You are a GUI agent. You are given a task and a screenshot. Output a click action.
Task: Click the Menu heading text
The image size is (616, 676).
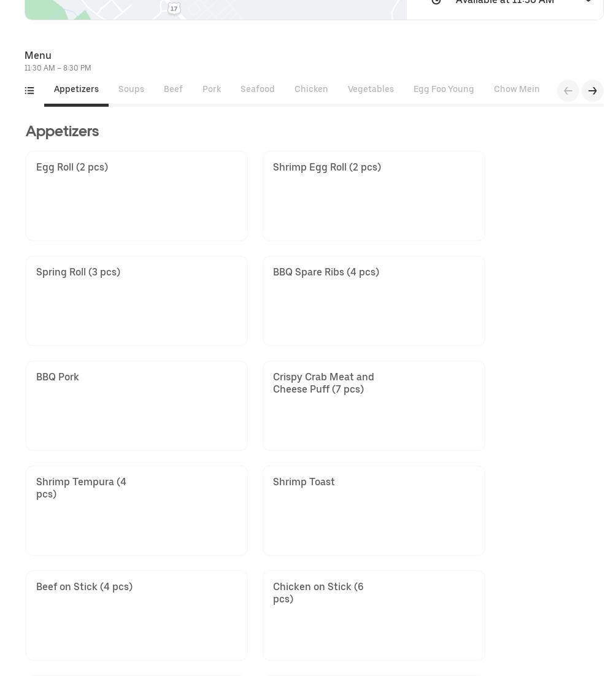click(x=38, y=56)
